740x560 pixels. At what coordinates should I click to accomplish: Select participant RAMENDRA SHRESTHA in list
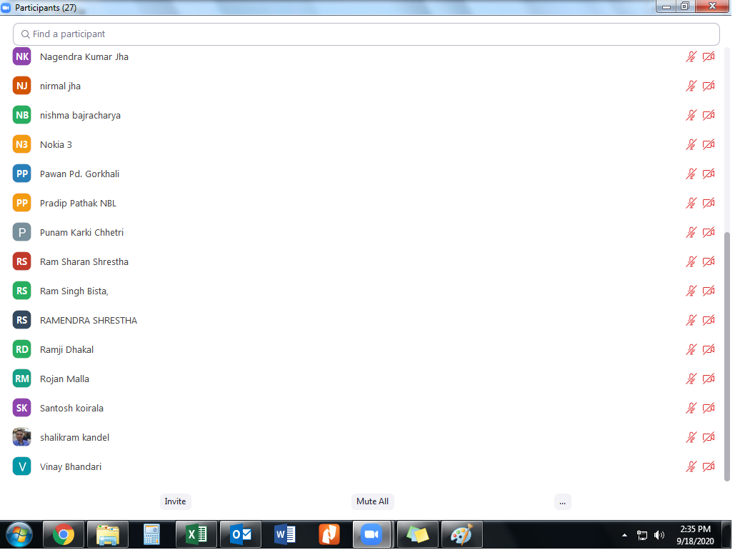coord(88,321)
